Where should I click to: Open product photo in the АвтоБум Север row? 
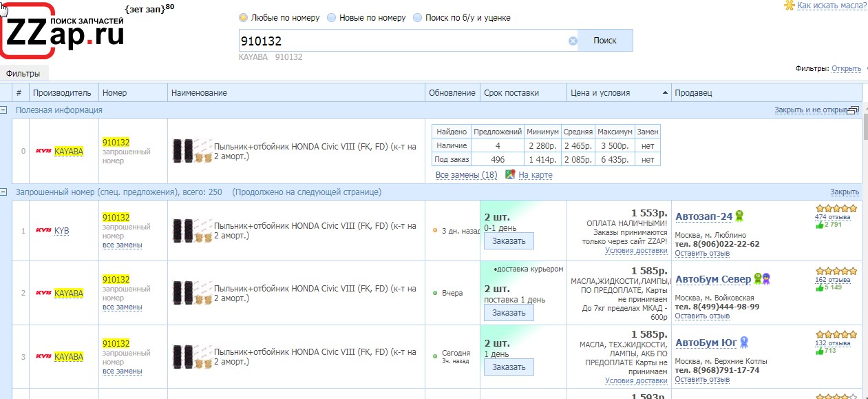[x=192, y=293]
